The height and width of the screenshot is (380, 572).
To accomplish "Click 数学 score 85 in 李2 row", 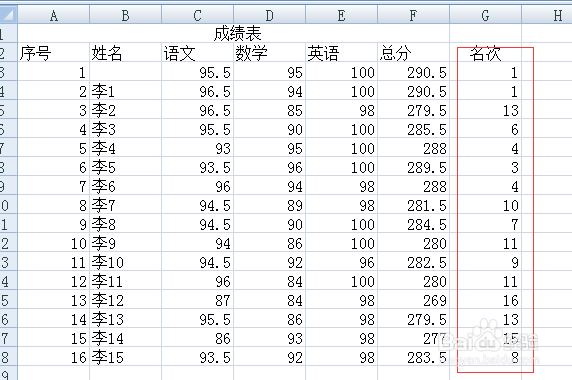I will 269,110.
